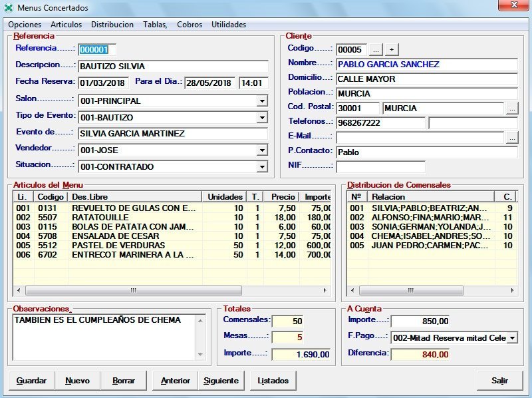Image resolution: width=532 pixels, height=398 pixels.
Task: Open the Vendedor dropdown
Action: 262,150
